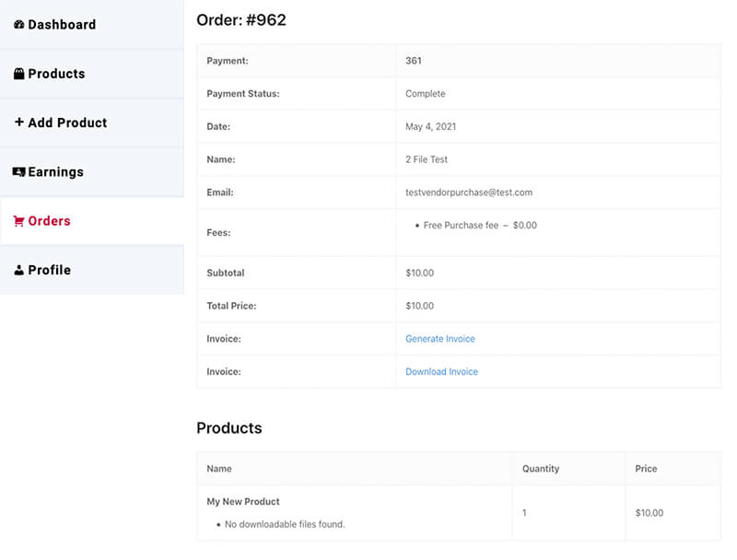Go to the Products section
737x560 pixels.
click(56, 74)
